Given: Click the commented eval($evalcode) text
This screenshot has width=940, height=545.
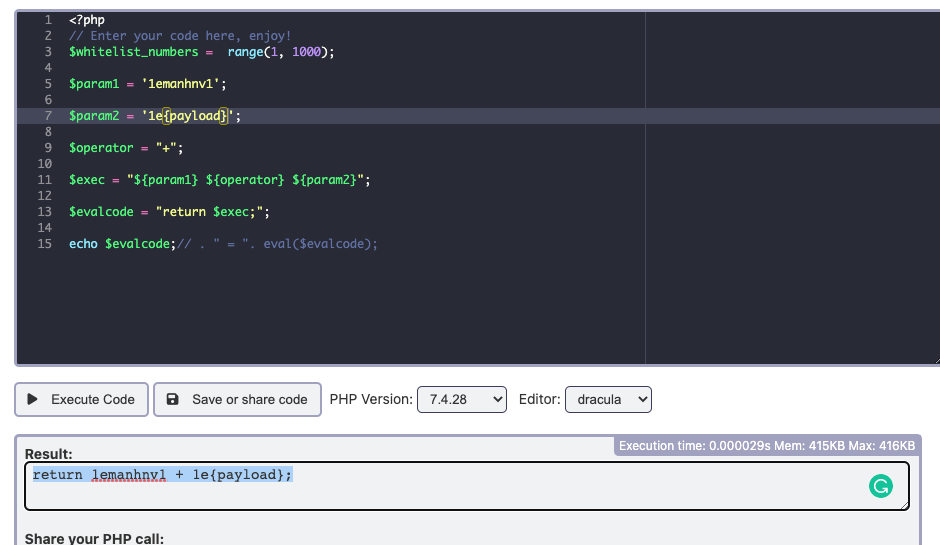Looking at the screenshot, I should (x=321, y=244).
